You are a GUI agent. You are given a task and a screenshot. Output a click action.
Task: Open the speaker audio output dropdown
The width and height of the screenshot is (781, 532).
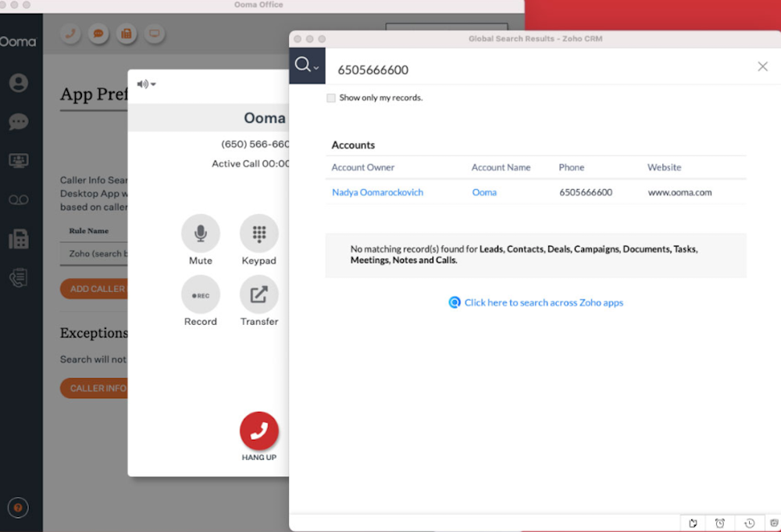[146, 84]
